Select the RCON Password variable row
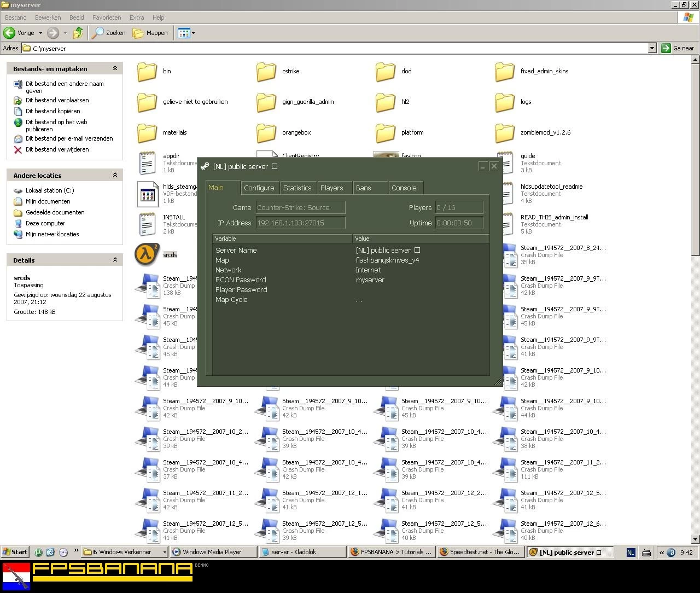 point(351,280)
